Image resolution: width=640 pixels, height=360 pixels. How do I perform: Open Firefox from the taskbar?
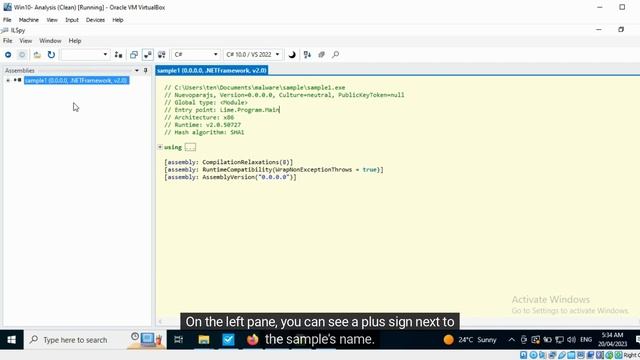tap(253, 340)
